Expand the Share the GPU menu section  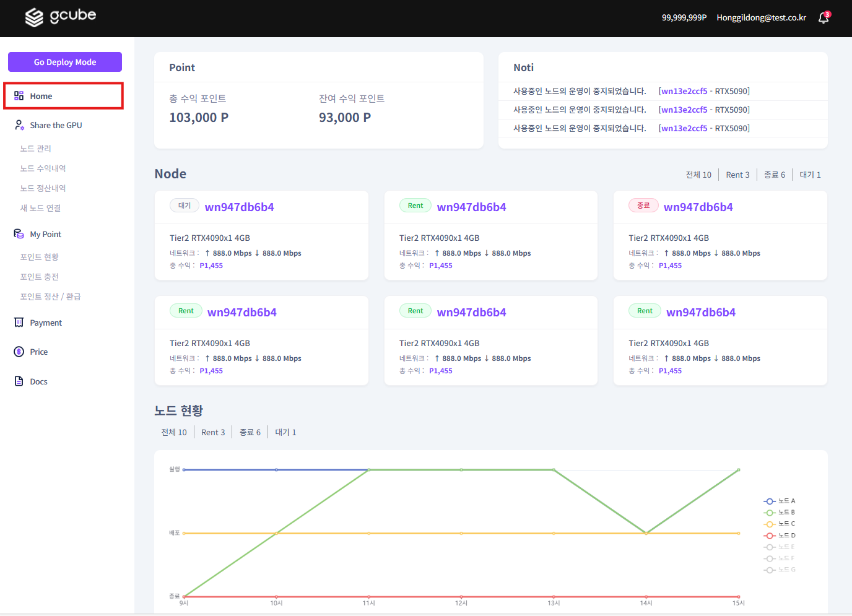[56, 125]
